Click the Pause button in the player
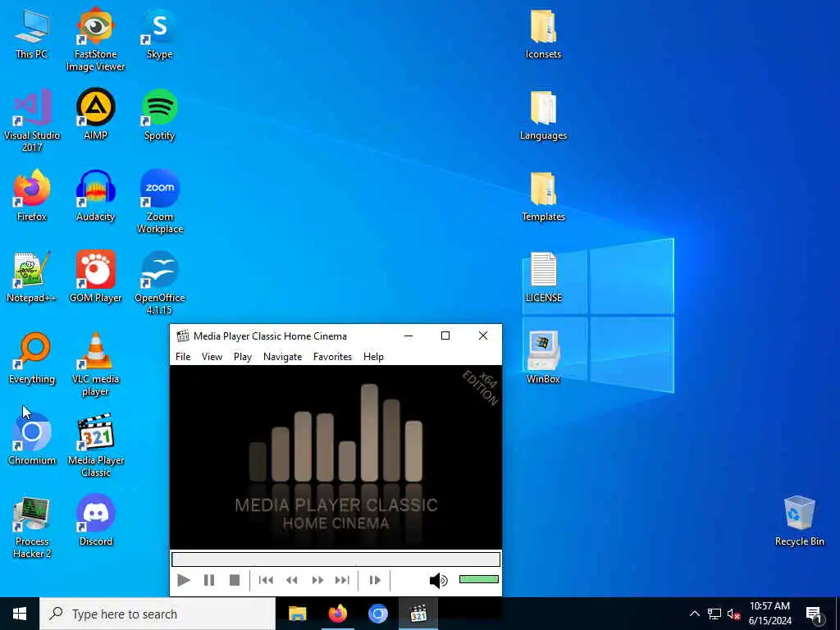This screenshot has width=840, height=630. coord(209,580)
